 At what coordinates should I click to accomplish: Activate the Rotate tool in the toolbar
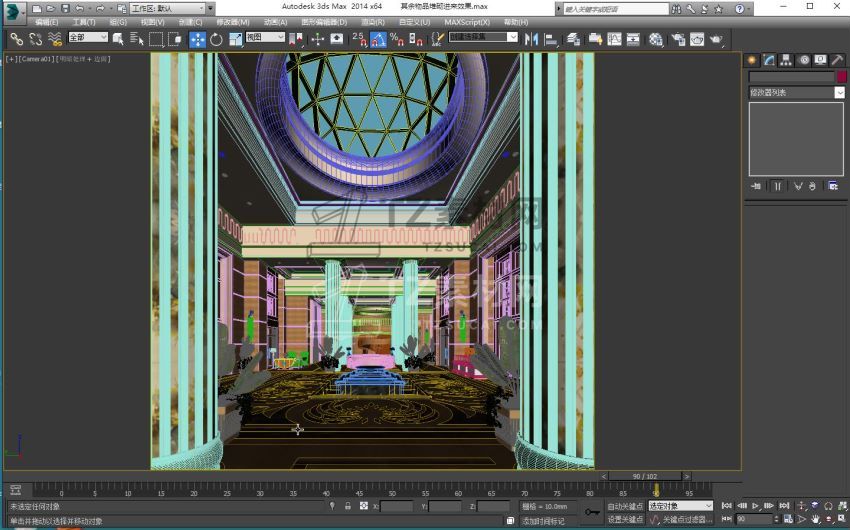[216, 39]
